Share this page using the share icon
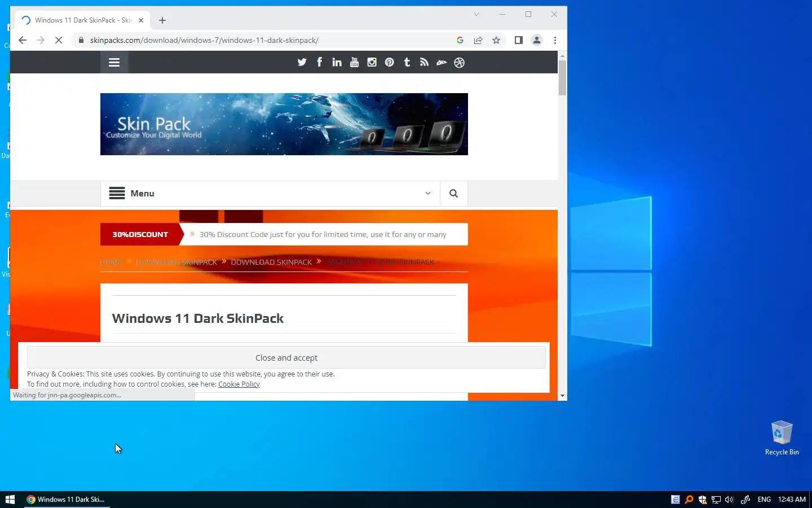Image resolution: width=812 pixels, height=508 pixels. click(478, 40)
